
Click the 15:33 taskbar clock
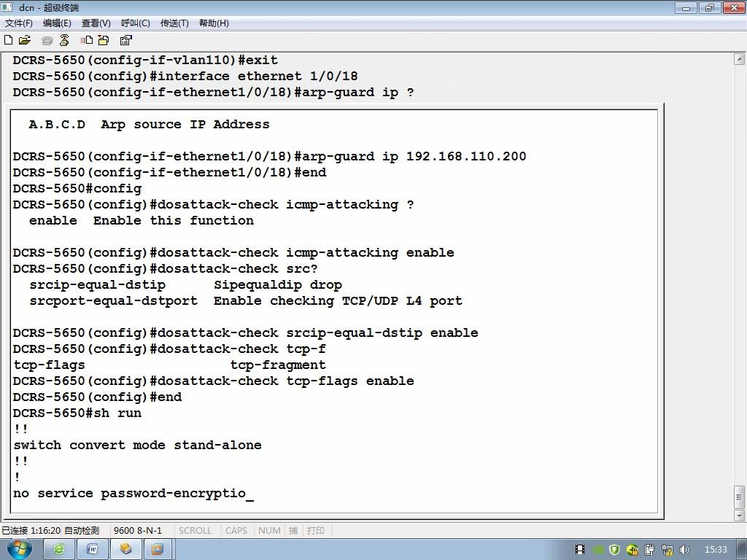[x=716, y=550]
